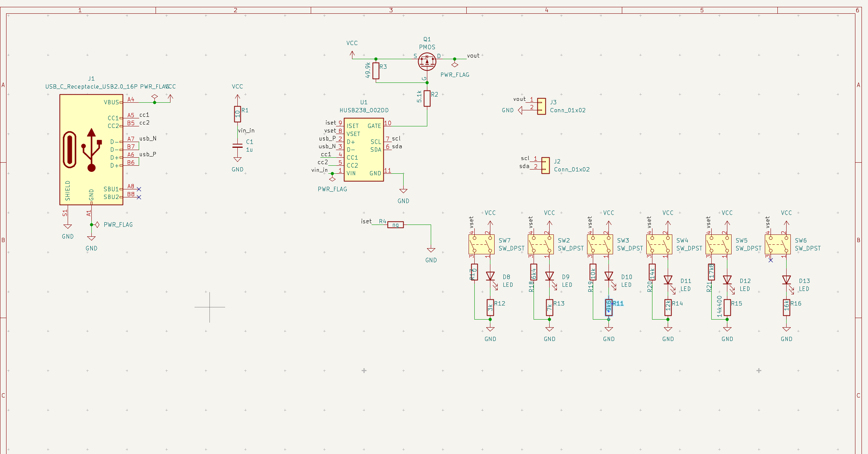Select the 5.1k resistor R2

[427, 98]
